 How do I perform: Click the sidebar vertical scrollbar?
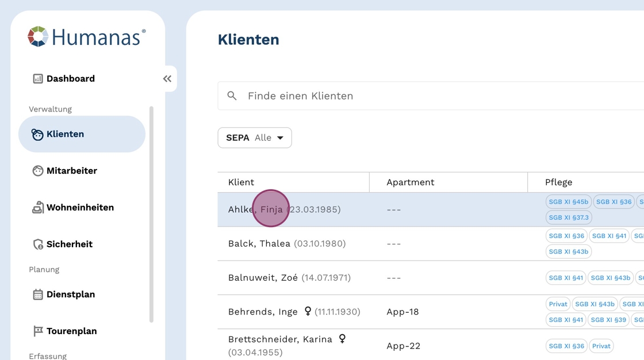[x=151, y=213]
